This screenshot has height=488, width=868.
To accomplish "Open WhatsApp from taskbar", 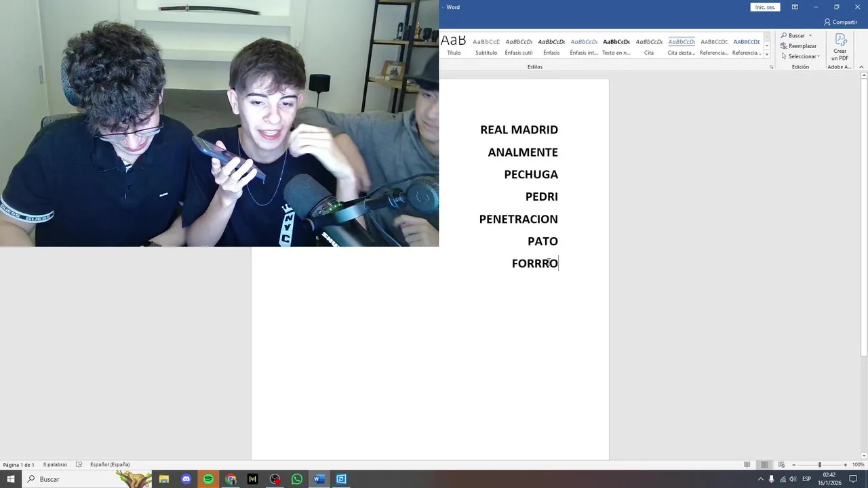I will pyautogui.click(x=297, y=479).
